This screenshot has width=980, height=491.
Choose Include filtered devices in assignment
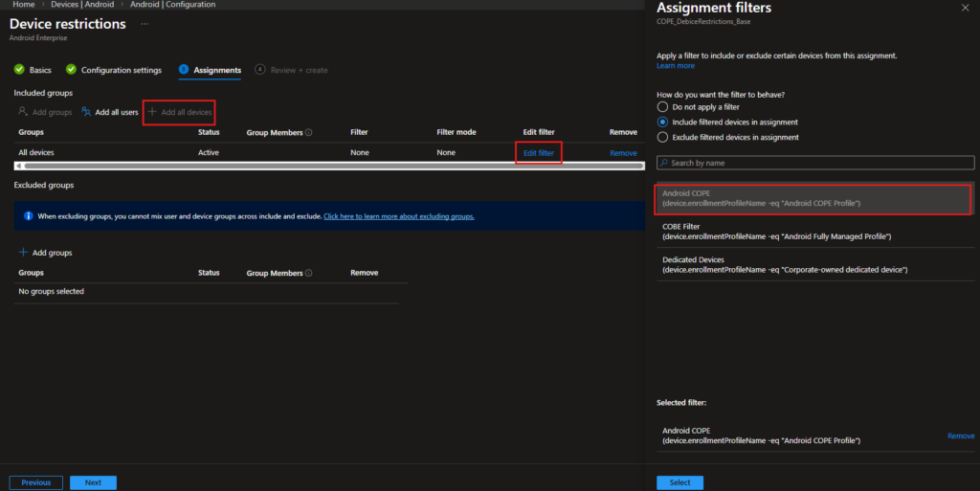[x=662, y=123]
